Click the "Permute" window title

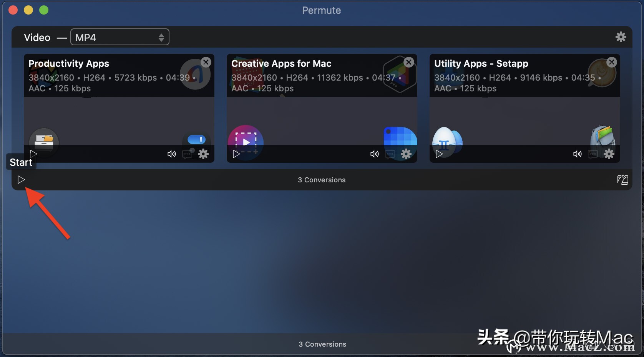322,10
